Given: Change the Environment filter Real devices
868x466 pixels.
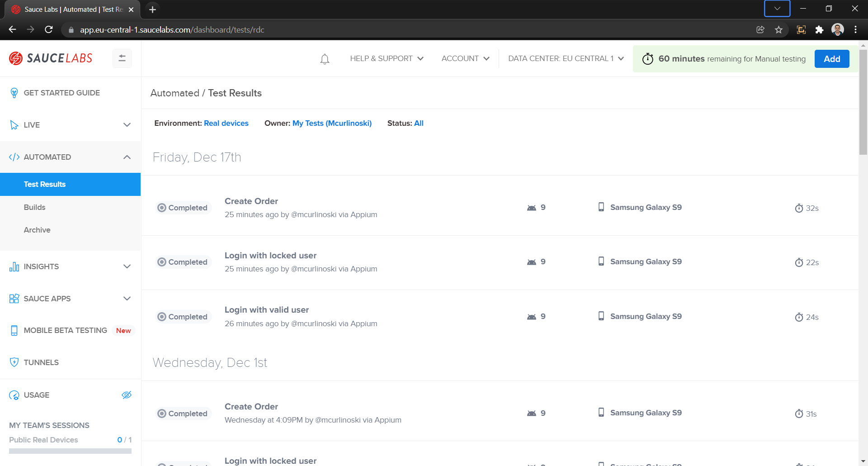Looking at the screenshot, I should (226, 123).
